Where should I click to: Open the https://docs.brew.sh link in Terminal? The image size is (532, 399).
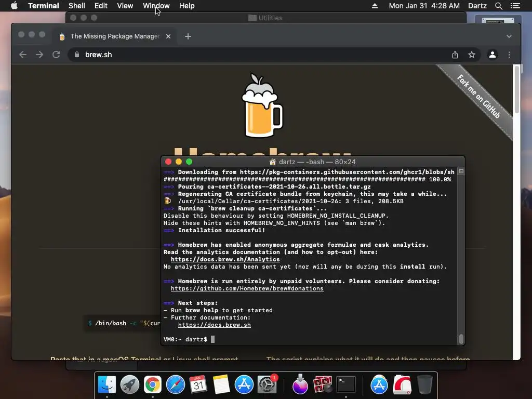215,325
